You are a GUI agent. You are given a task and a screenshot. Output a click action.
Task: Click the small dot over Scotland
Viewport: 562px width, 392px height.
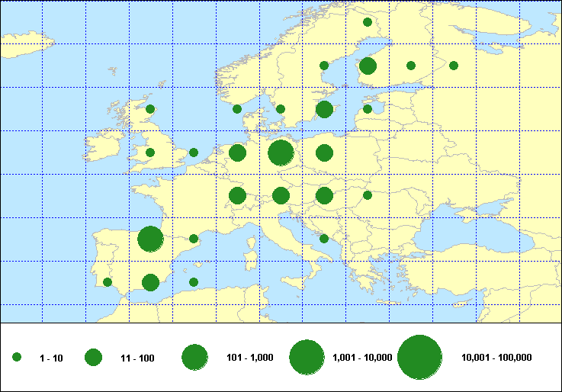click(150, 109)
